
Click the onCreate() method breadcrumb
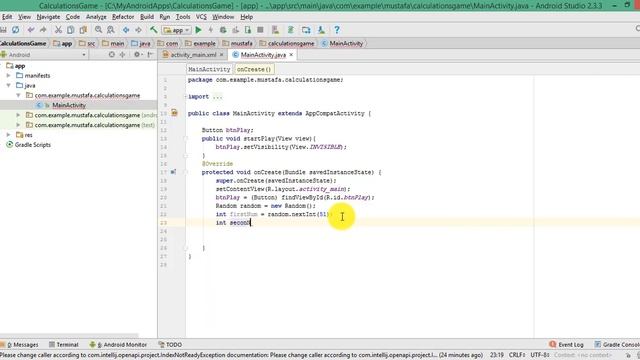(x=254, y=69)
